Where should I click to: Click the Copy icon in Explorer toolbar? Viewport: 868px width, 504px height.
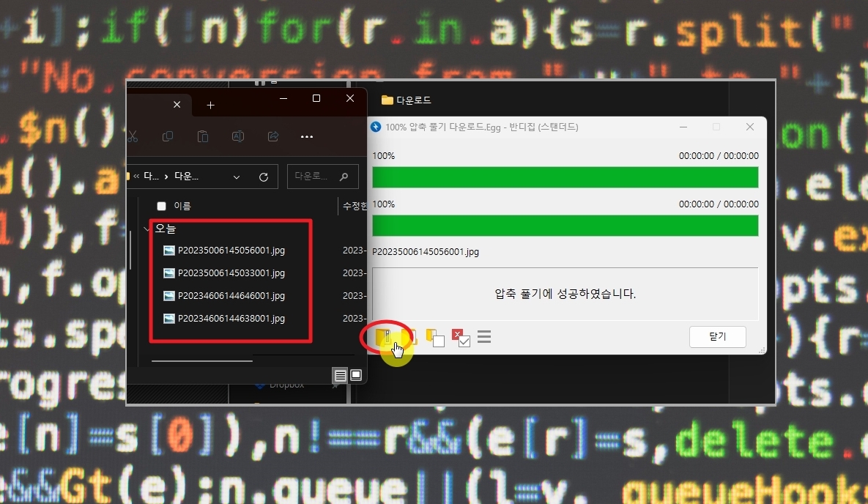tap(168, 136)
